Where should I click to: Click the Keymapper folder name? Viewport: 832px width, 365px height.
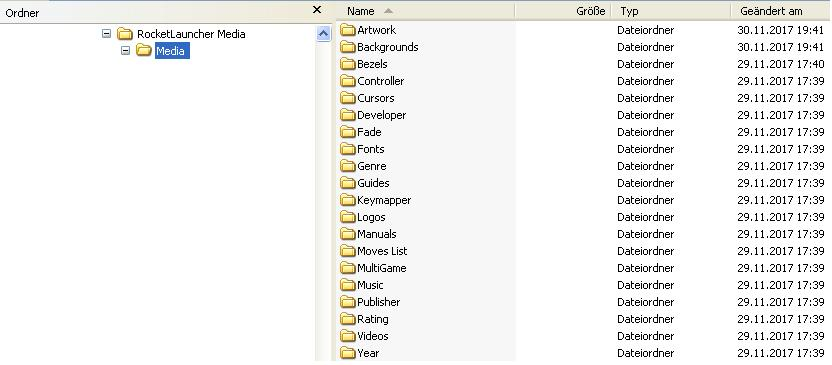tap(384, 200)
